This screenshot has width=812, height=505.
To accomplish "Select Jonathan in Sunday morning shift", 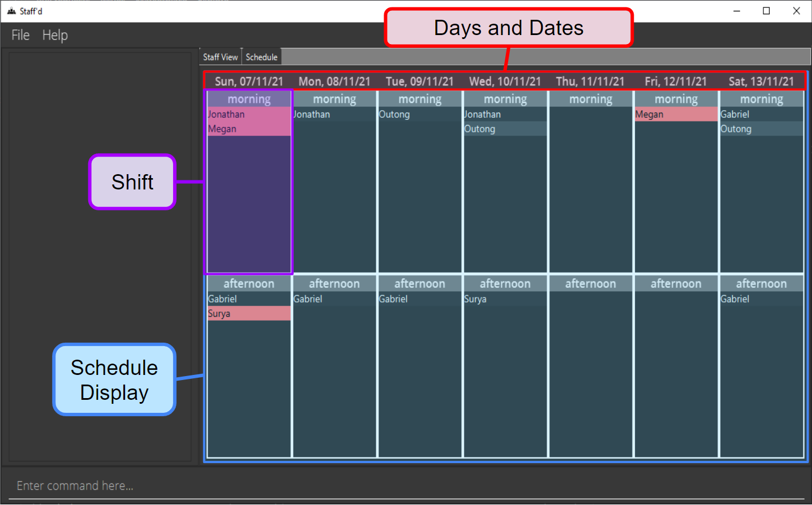I will pos(249,114).
